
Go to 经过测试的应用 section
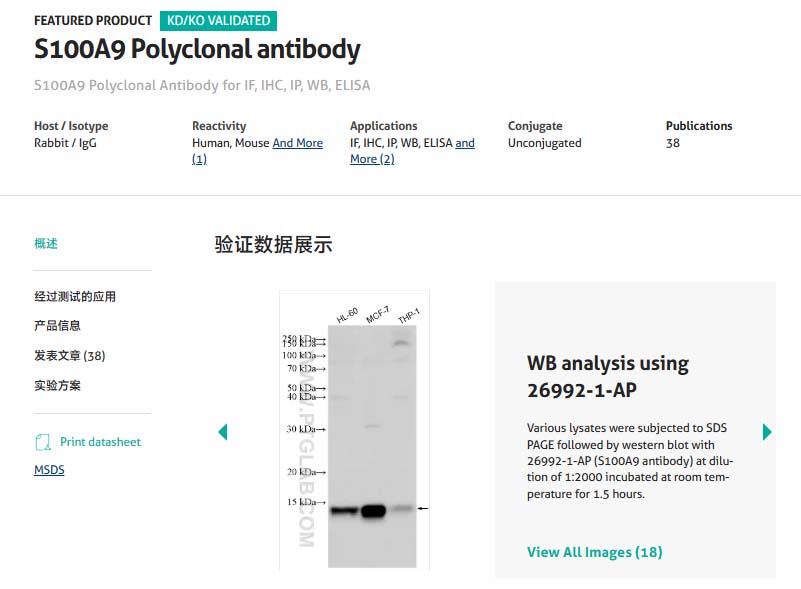point(75,297)
